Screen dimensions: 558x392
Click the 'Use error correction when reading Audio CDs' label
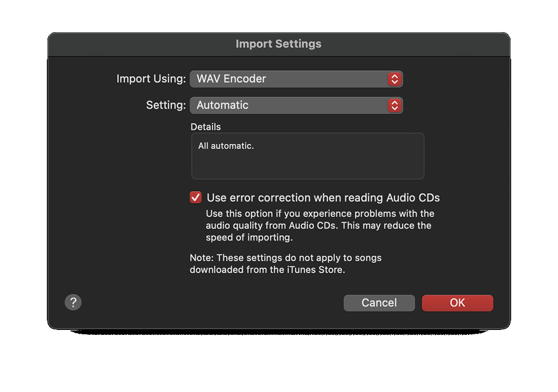(x=323, y=198)
